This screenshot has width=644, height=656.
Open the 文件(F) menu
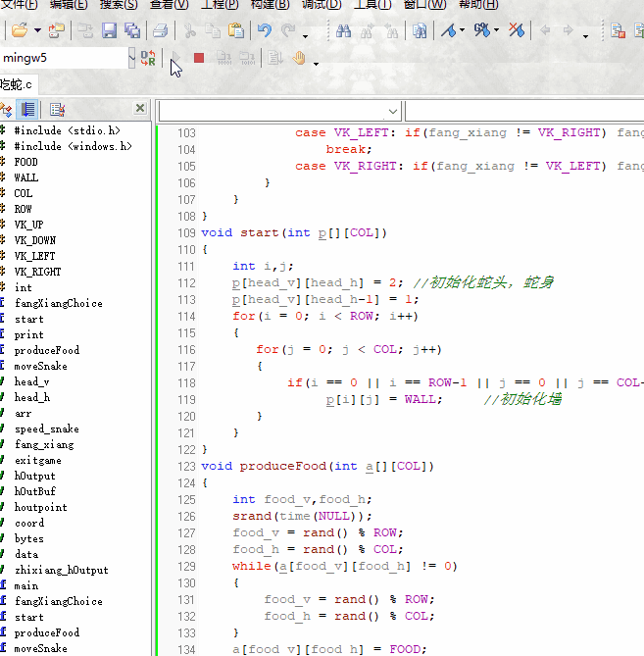pos(19,5)
